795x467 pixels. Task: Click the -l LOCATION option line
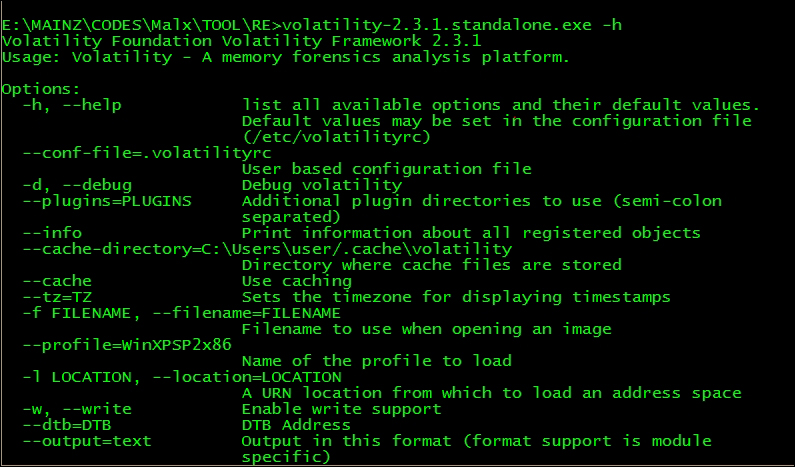[x=181, y=376]
